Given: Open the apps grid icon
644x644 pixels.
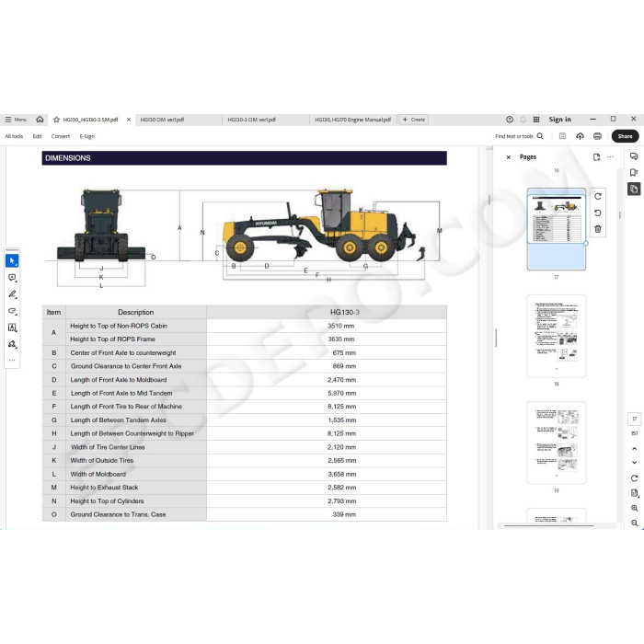Looking at the screenshot, I should point(536,120).
